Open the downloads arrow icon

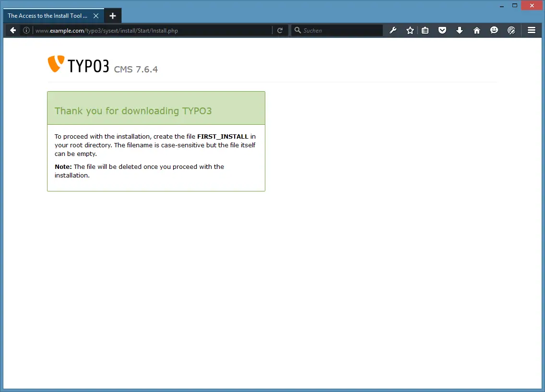(x=460, y=31)
